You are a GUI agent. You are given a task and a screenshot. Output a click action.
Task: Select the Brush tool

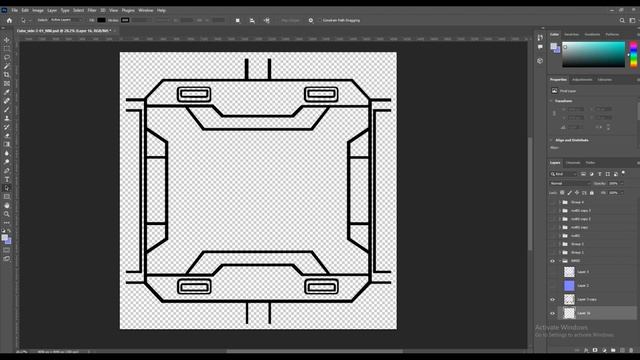(7, 109)
